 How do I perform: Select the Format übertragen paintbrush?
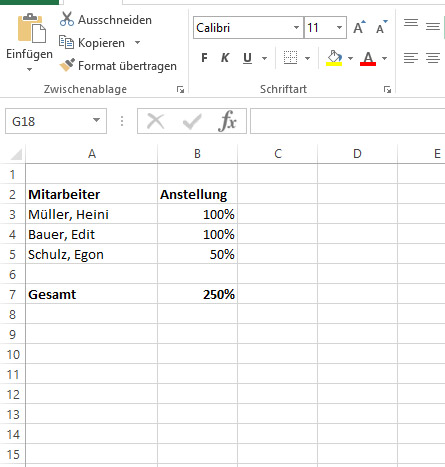[67, 65]
